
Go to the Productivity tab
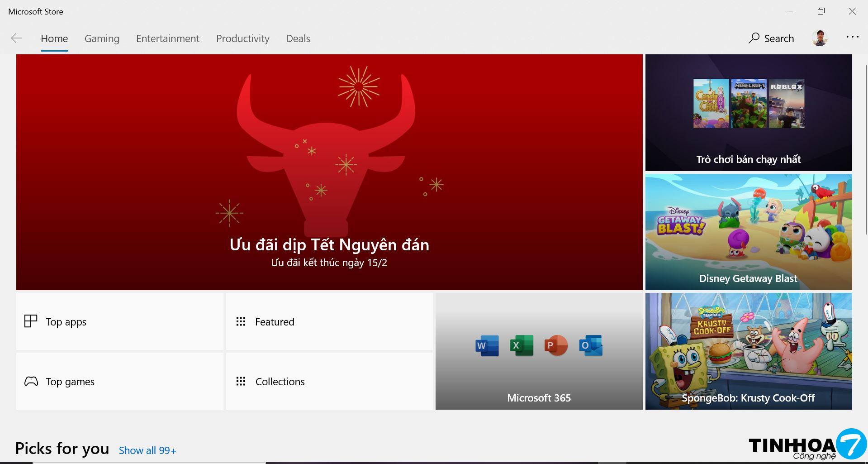(x=242, y=38)
